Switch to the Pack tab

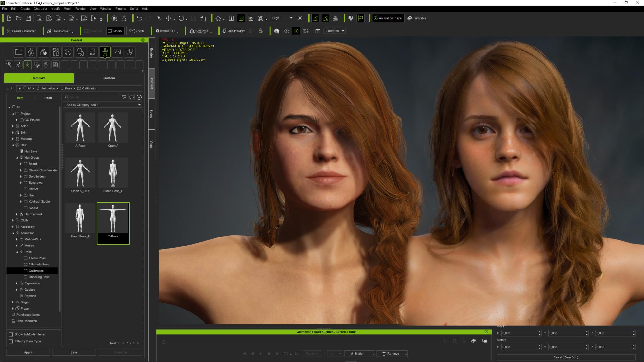[48, 98]
